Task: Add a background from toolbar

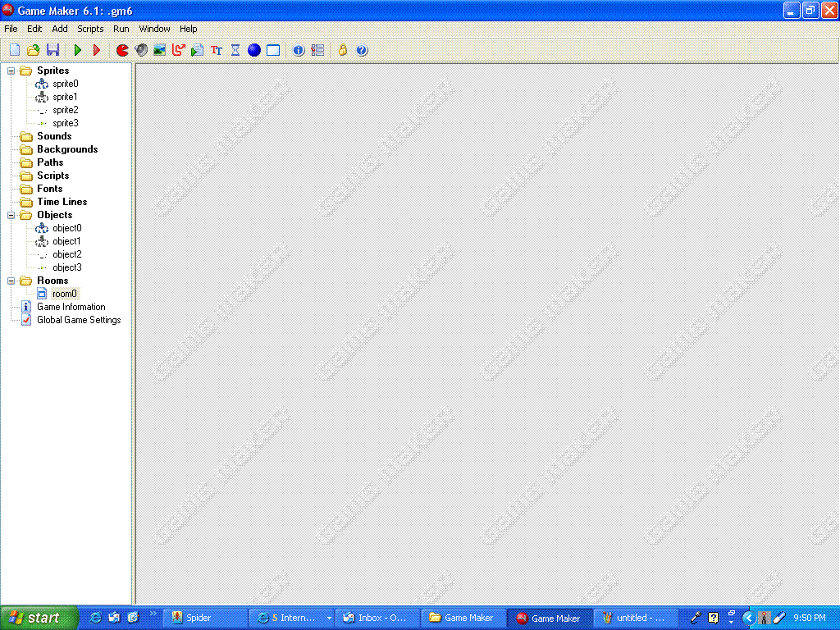Action: point(160,50)
